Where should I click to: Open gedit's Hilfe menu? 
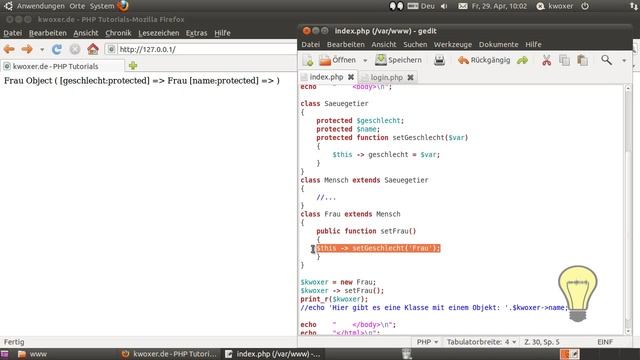(x=533, y=44)
